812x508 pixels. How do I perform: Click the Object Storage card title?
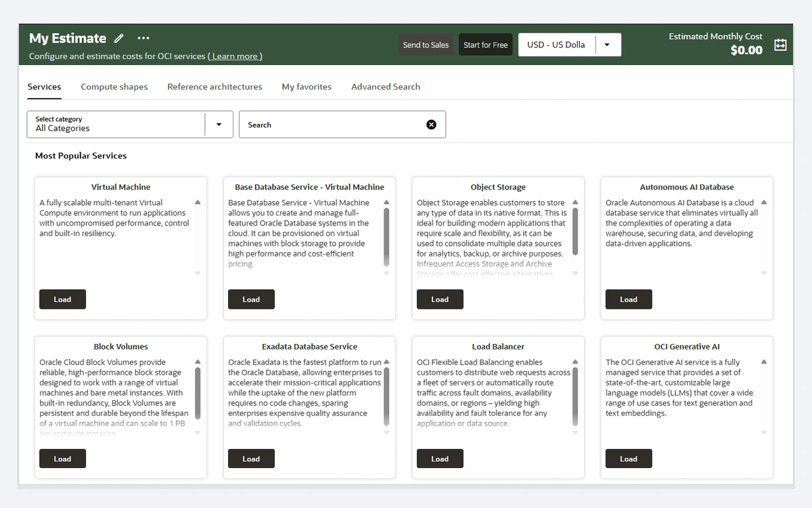pos(498,187)
